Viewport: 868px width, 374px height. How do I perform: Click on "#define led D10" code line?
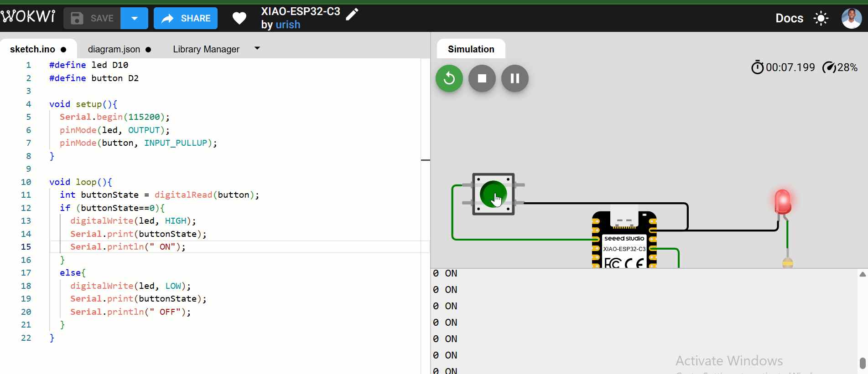[88, 65]
